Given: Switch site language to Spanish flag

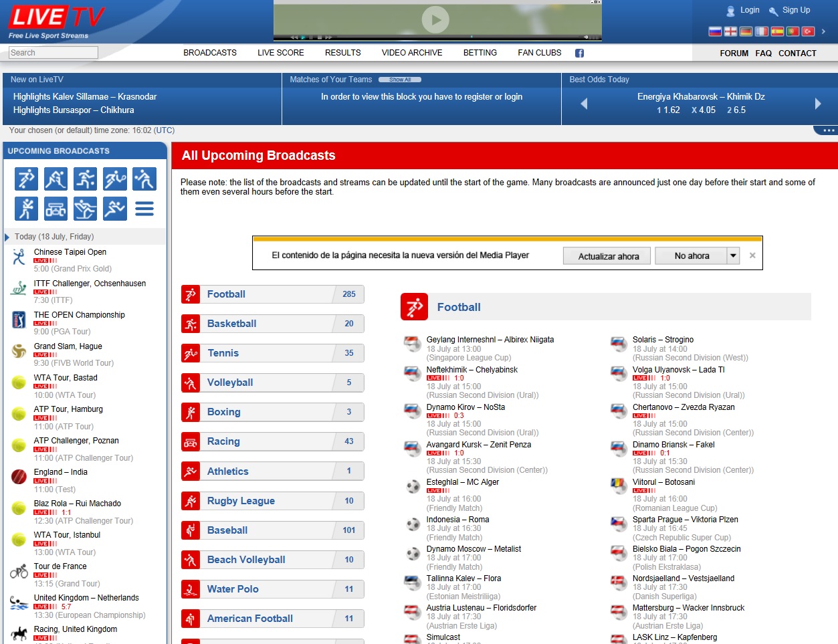Looking at the screenshot, I should [777, 31].
